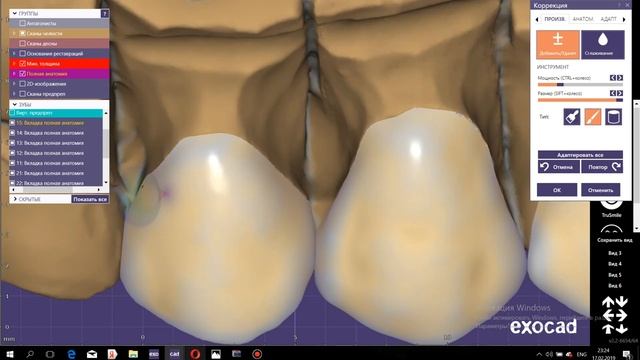
Task: Collapse the ЗУБЫ section
Action: point(15,104)
